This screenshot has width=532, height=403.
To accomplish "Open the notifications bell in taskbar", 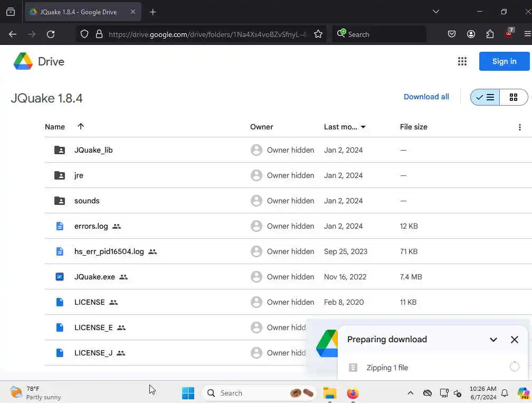I will pos(505,393).
